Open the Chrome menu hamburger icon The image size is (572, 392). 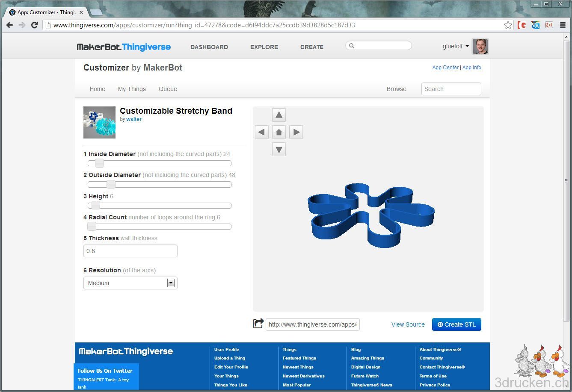pyautogui.click(x=563, y=25)
